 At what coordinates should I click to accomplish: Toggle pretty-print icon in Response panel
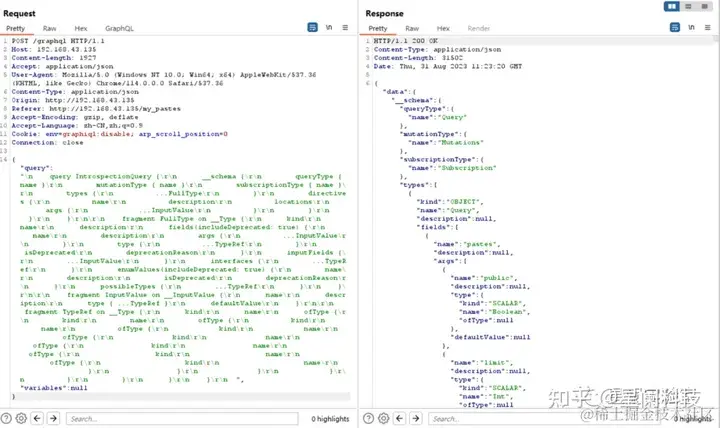[x=675, y=28]
